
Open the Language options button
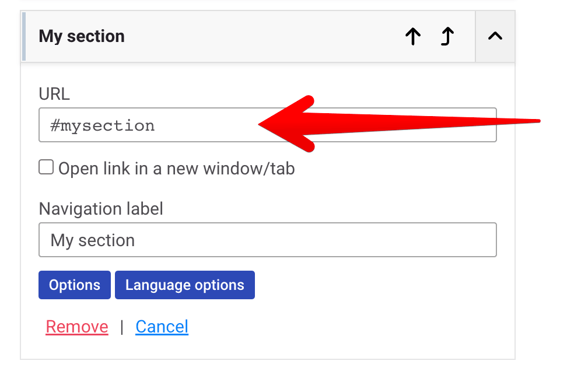[185, 285]
